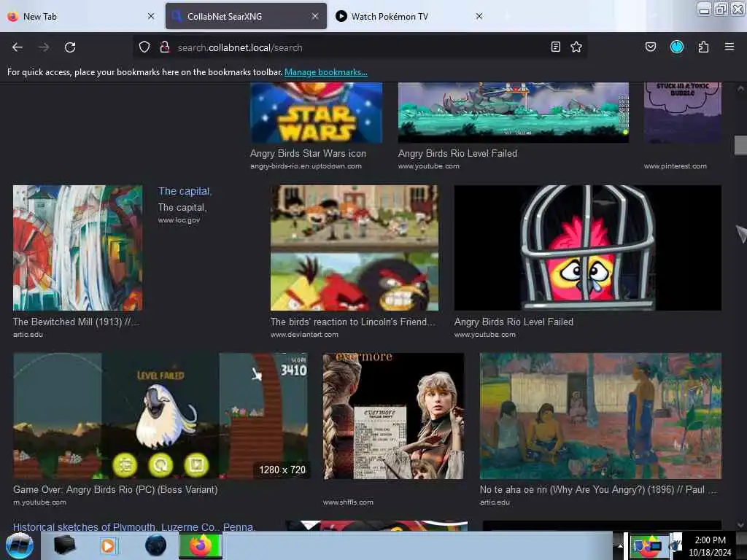Click 'Angry Birds Star Wars icon' caption
Screen dimensions: 747x560
coord(309,153)
